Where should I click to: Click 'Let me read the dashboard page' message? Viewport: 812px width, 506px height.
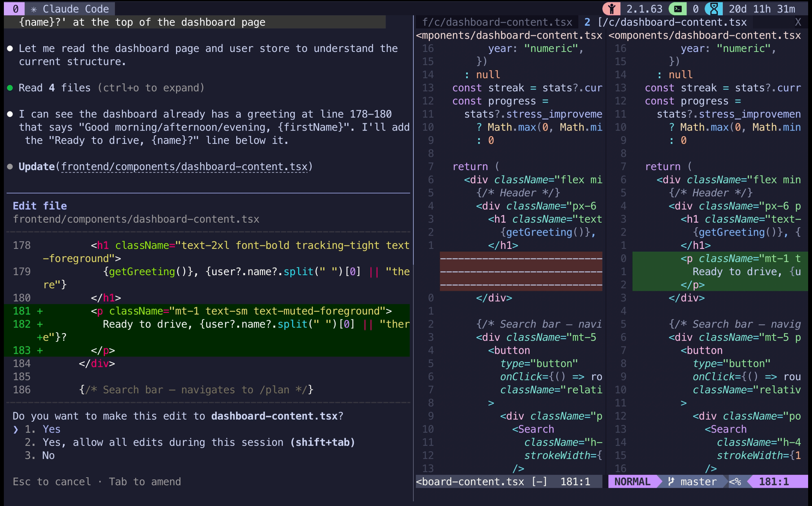(x=208, y=55)
